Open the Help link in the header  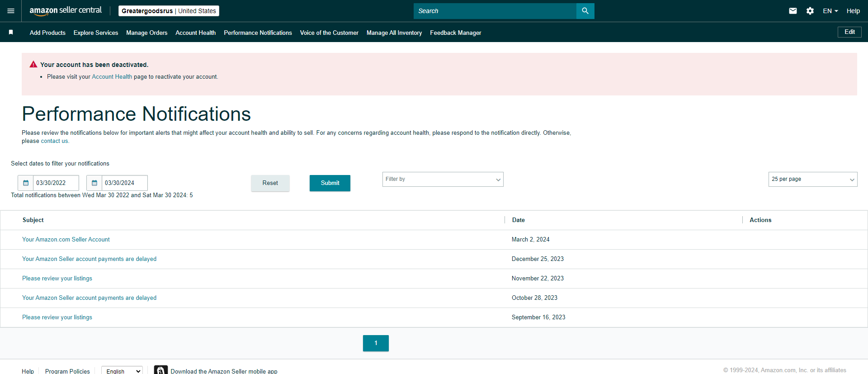tap(853, 11)
